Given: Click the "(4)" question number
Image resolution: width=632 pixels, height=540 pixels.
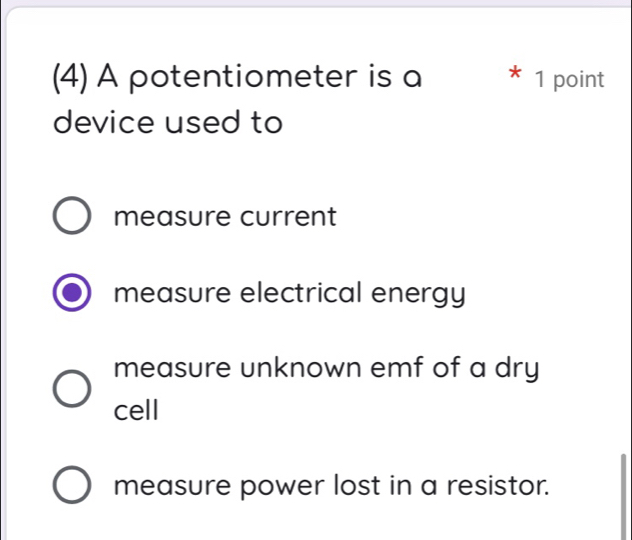Looking at the screenshot, I should pyautogui.click(x=74, y=78).
